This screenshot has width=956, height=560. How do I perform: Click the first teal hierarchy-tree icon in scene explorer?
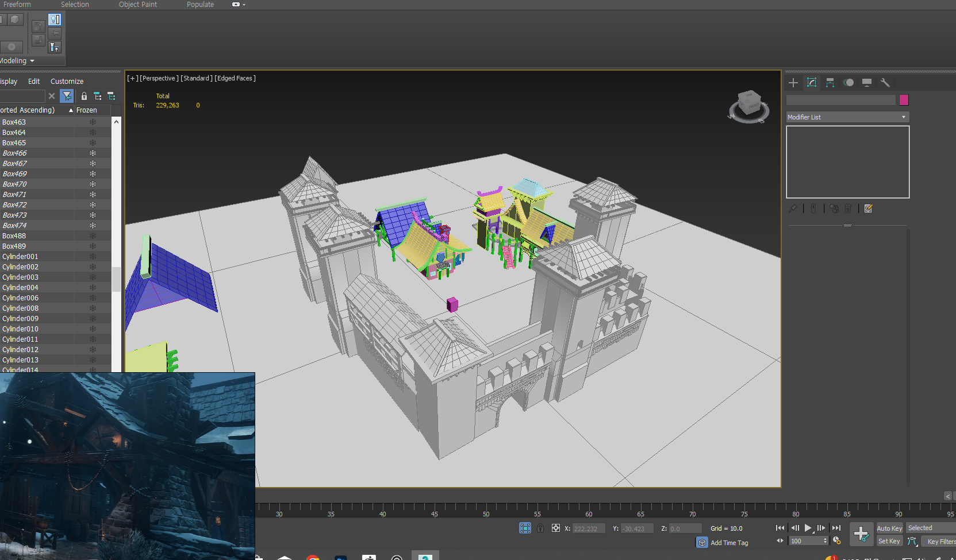tap(98, 96)
